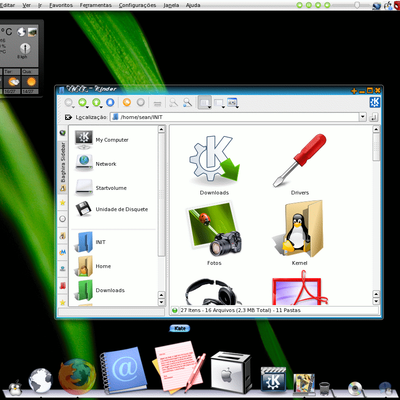Open the headphones folder icon
Screen dimensions: 400x400
pos(213,292)
